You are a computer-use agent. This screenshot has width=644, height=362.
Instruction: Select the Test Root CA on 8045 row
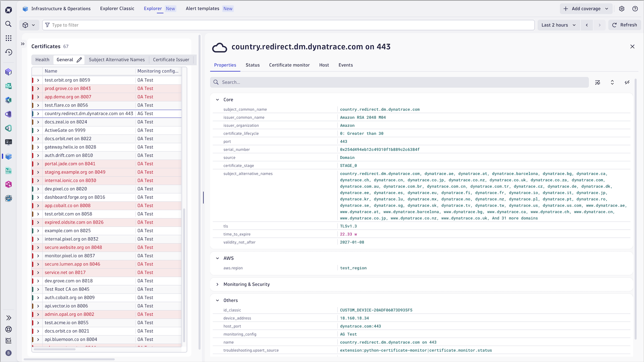pyautogui.click(x=107, y=289)
